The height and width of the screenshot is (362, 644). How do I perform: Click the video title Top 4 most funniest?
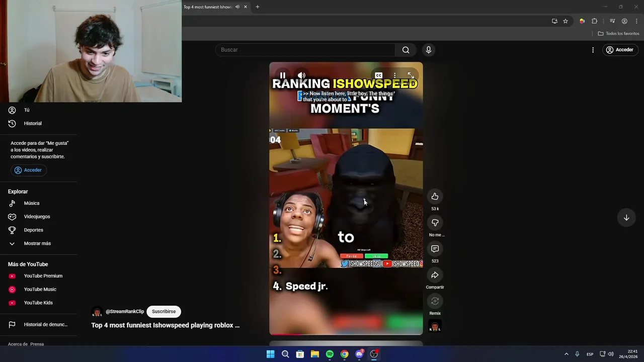[165, 325]
